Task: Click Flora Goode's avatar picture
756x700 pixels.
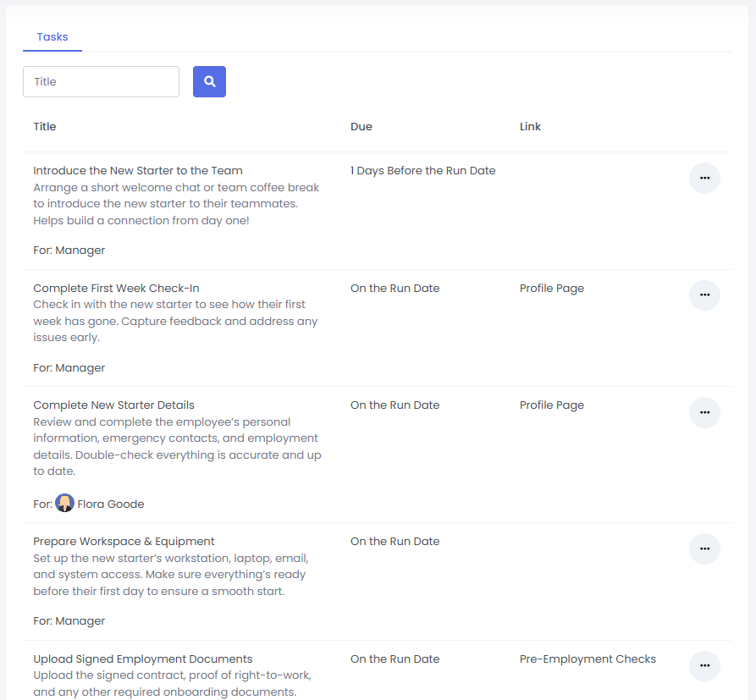Action: (x=64, y=503)
